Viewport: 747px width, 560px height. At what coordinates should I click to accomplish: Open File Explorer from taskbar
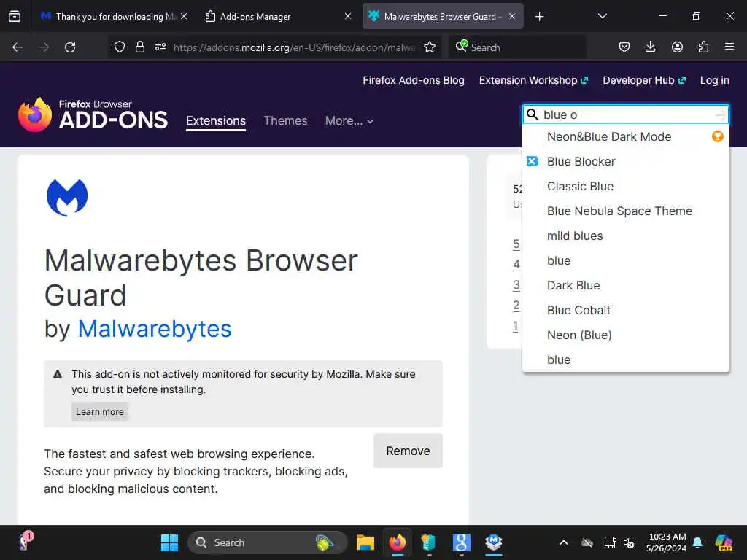click(365, 542)
